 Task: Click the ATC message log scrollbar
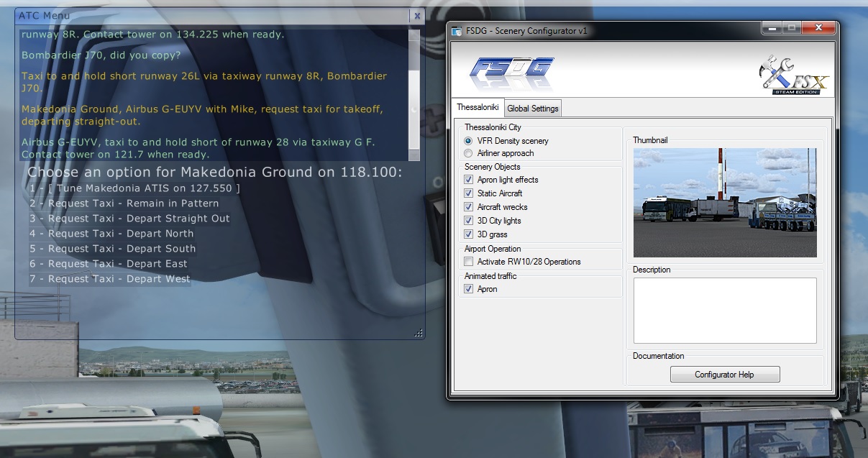(414, 93)
